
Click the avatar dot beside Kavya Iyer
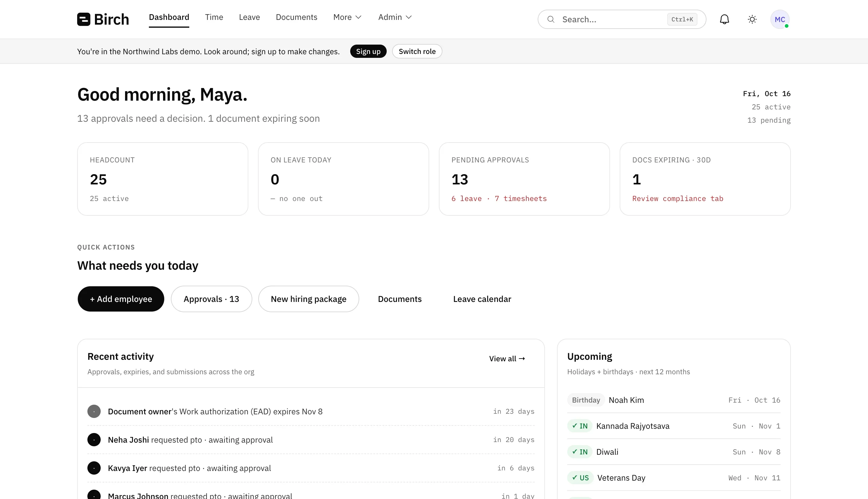coord(94,468)
